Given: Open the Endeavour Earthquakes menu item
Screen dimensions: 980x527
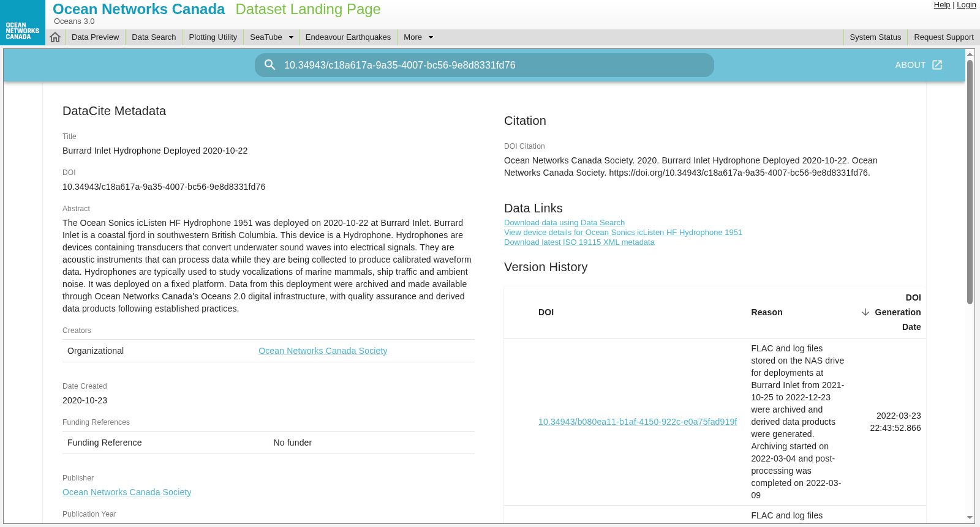Looking at the screenshot, I should tap(348, 37).
